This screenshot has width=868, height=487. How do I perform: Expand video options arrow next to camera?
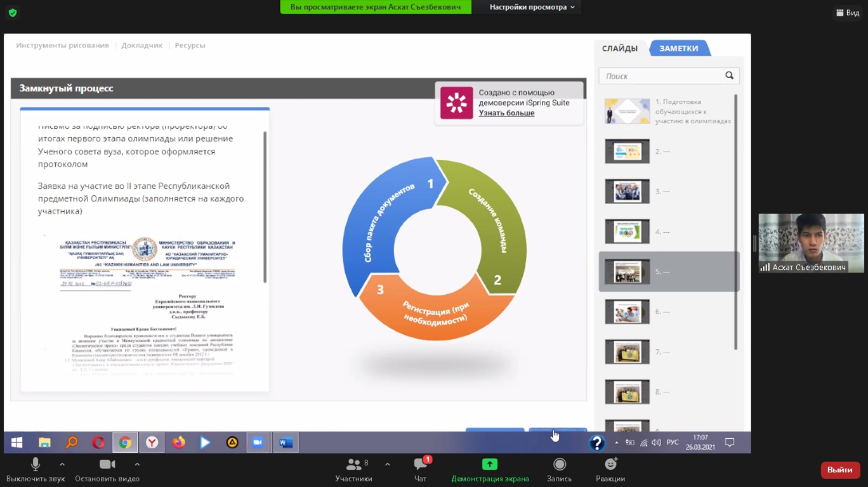pos(137,464)
